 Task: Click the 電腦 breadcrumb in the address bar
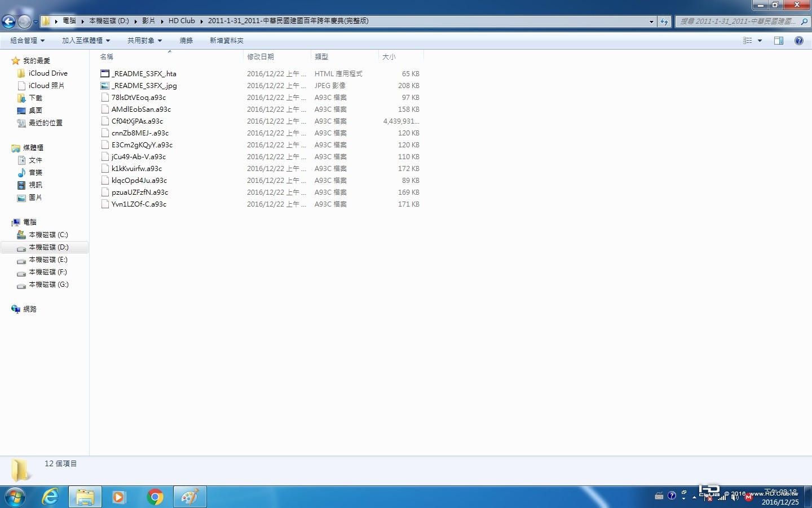point(69,21)
